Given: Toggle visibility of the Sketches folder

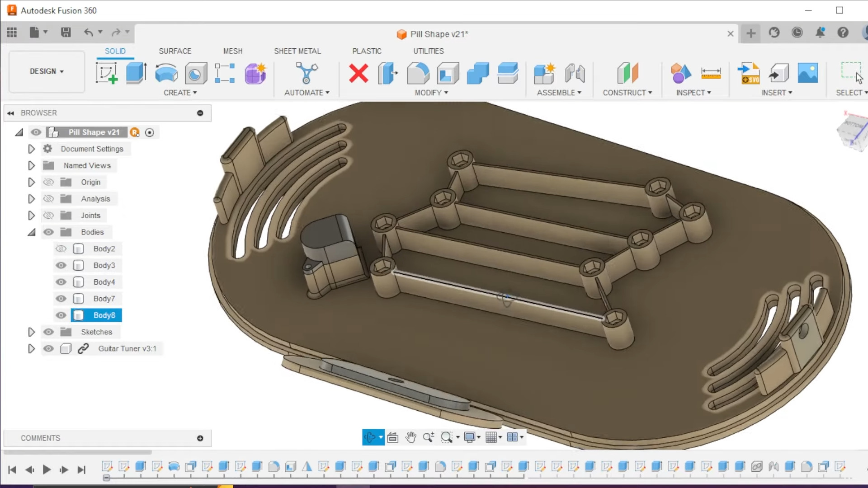Looking at the screenshot, I should tap(48, 332).
